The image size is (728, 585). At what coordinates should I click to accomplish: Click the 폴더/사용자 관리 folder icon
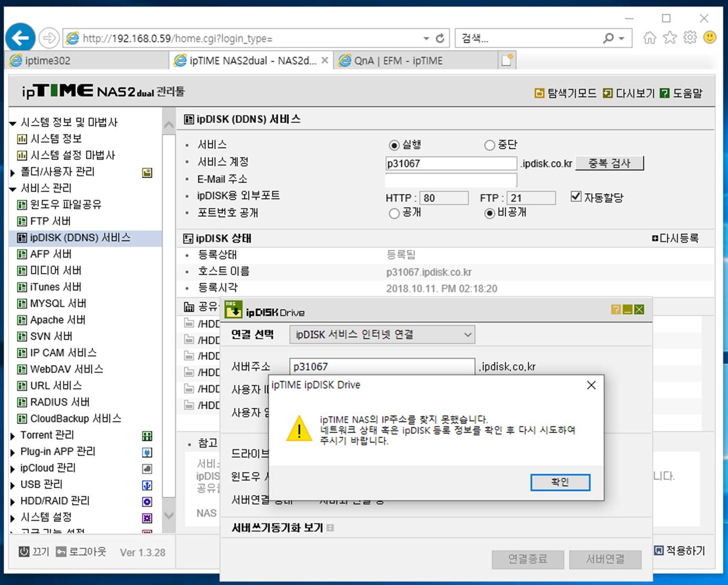(147, 173)
